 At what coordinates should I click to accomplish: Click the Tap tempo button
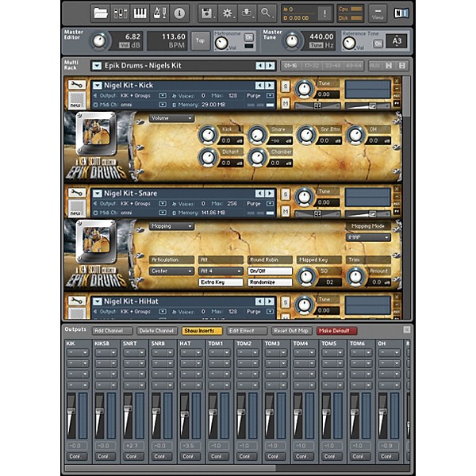coord(201,40)
